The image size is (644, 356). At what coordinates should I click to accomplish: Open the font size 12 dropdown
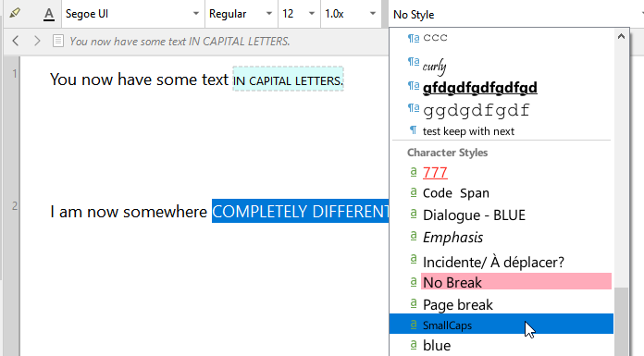[x=299, y=14]
